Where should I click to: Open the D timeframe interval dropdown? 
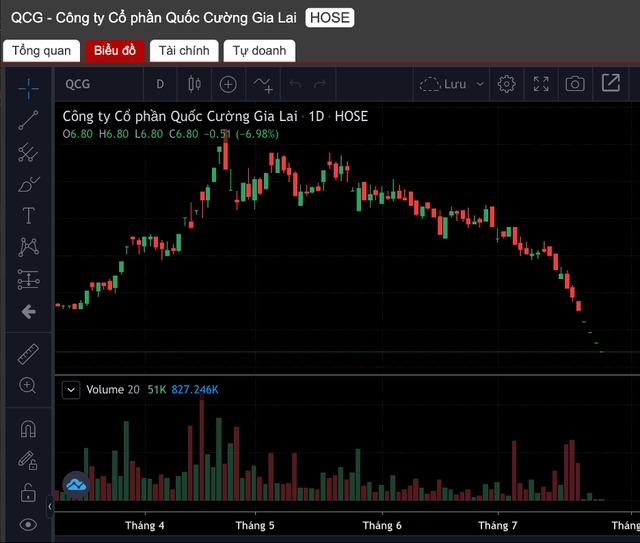point(160,84)
